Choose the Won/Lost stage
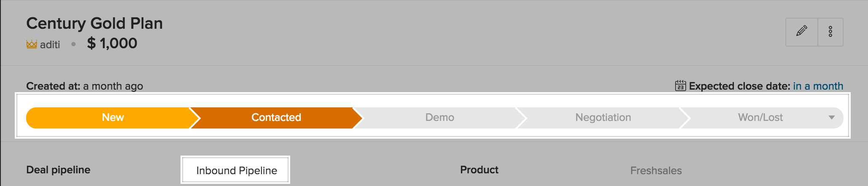The height and width of the screenshot is (186, 868). pos(760,118)
